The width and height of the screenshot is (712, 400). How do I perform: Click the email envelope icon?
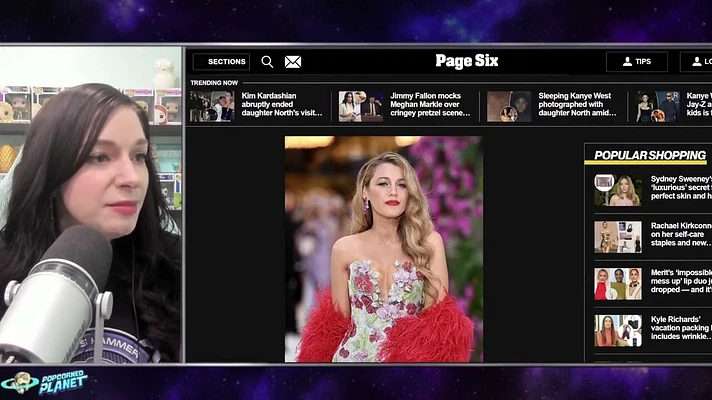(293, 62)
